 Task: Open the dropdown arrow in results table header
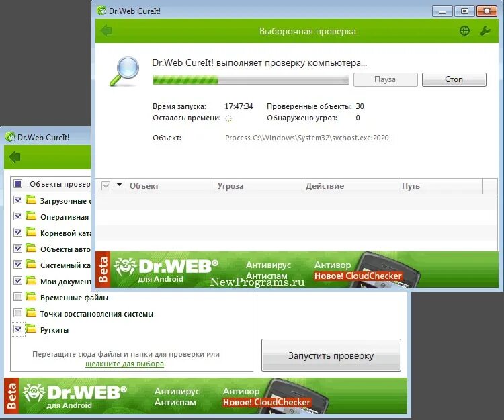pos(119,185)
